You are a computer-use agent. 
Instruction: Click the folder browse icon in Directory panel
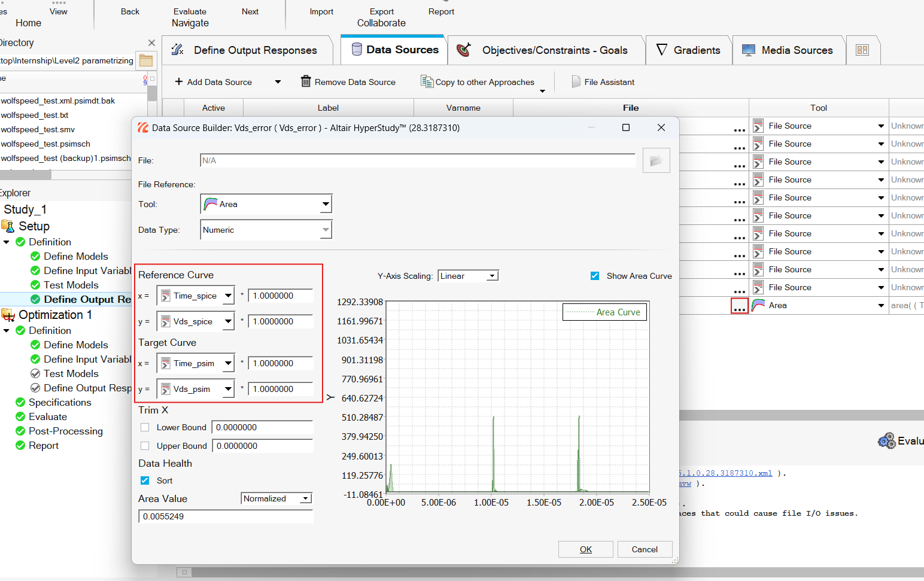[145, 60]
